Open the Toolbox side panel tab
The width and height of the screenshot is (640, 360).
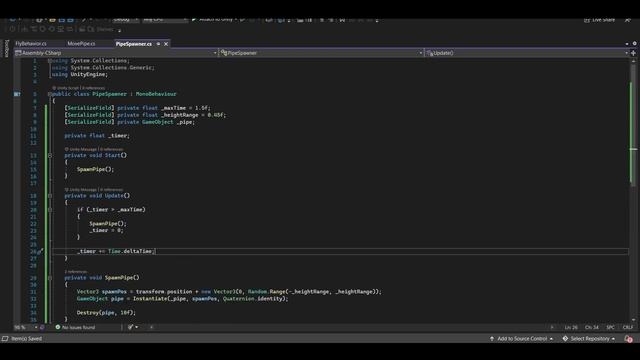pos(7,49)
